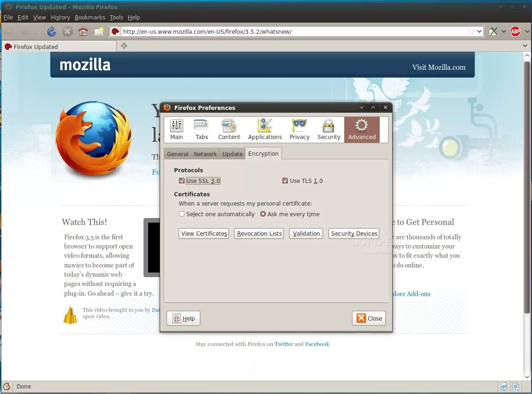The height and width of the screenshot is (394, 532).
Task: Click the Firefox globe logo on the page
Action: (94, 139)
